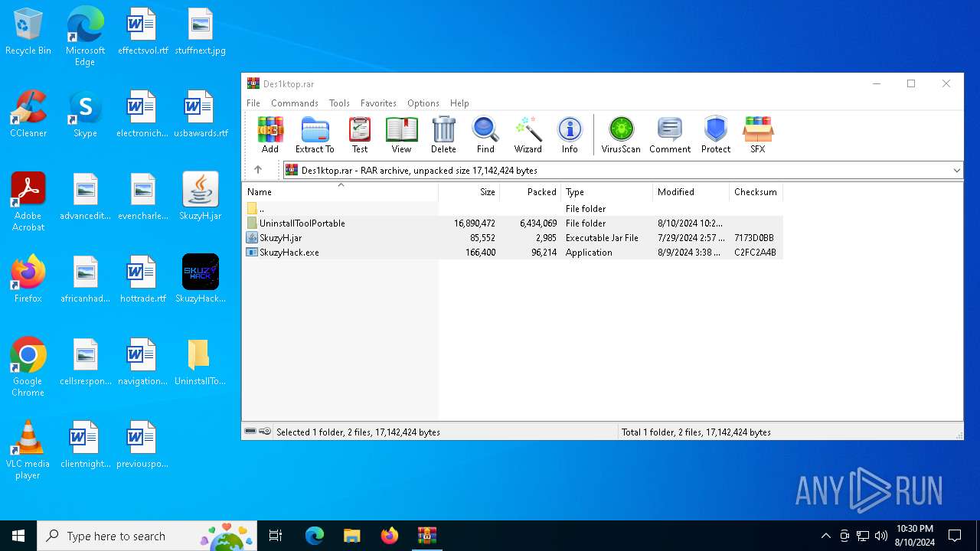The height and width of the screenshot is (551, 980).
Task: Select CCleaner desktop shortcut
Action: click(28, 114)
